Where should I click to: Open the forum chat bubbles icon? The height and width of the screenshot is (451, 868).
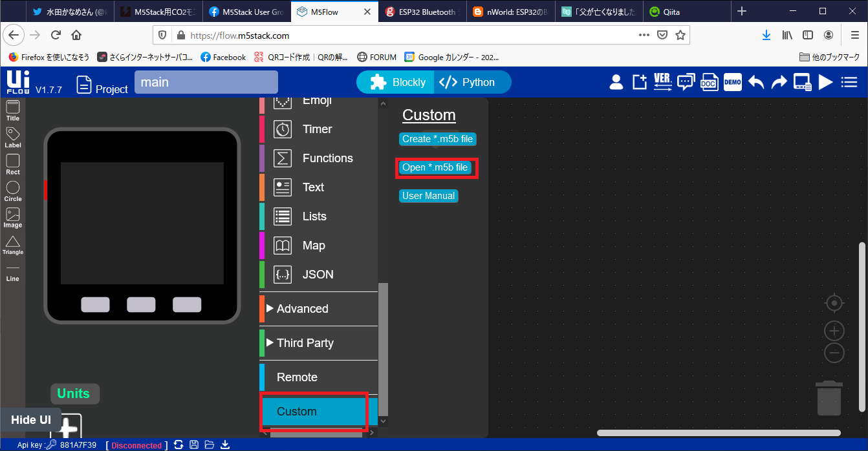686,82
